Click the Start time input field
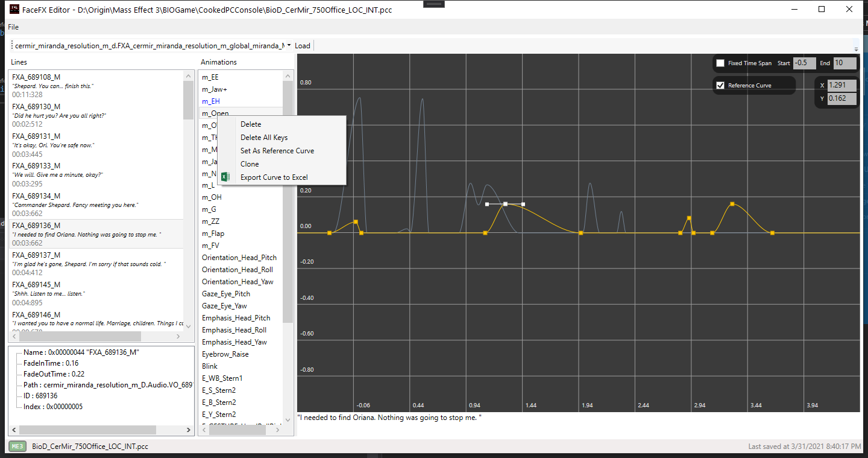868x458 pixels. click(x=805, y=63)
